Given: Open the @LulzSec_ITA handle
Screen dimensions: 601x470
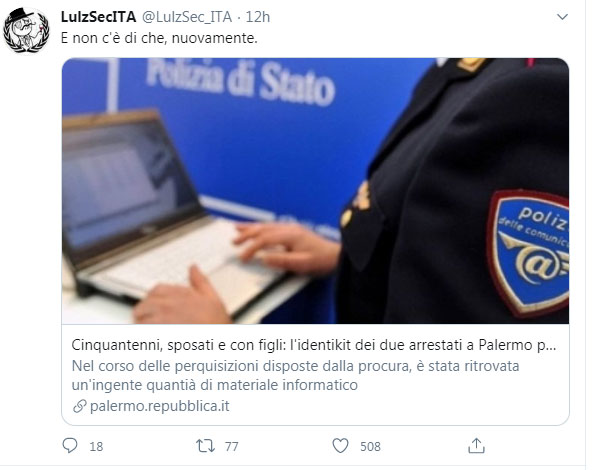Looking at the screenshot, I should (187, 17).
